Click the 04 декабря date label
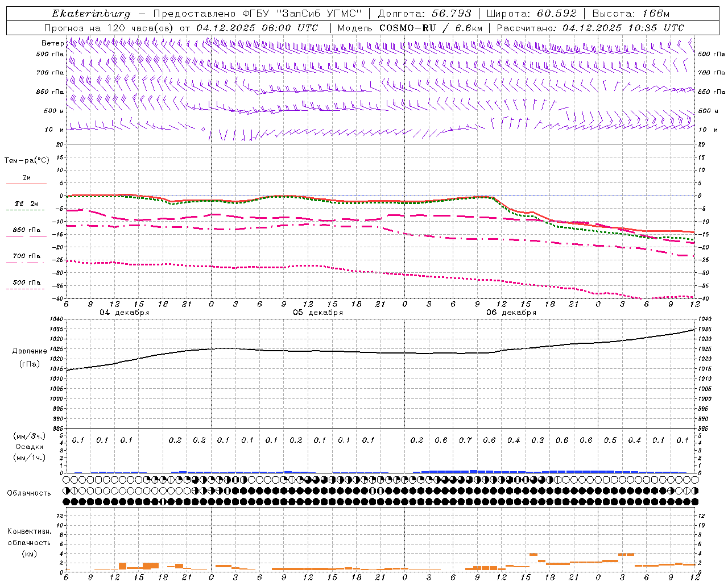This screenshot has height=582, width=728. pyautogui.click(x=125, y=313)
